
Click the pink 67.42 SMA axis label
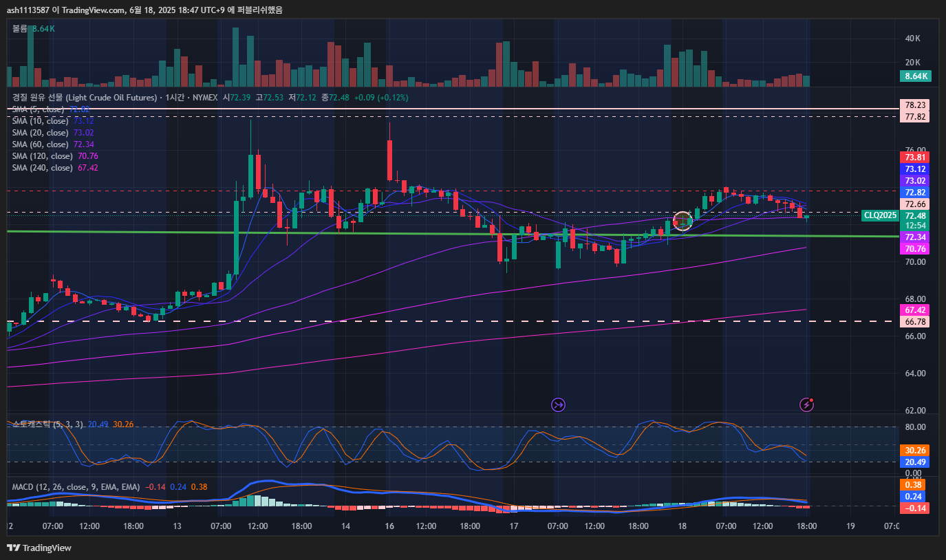[x=915, y=310]
